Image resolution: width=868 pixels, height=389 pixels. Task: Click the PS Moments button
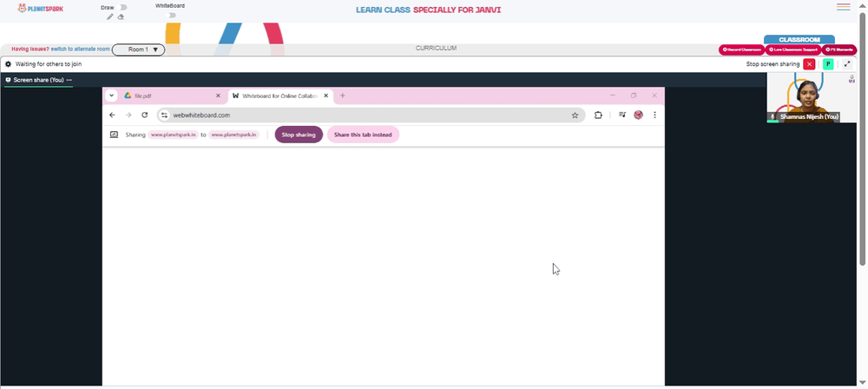click(838, 49)
